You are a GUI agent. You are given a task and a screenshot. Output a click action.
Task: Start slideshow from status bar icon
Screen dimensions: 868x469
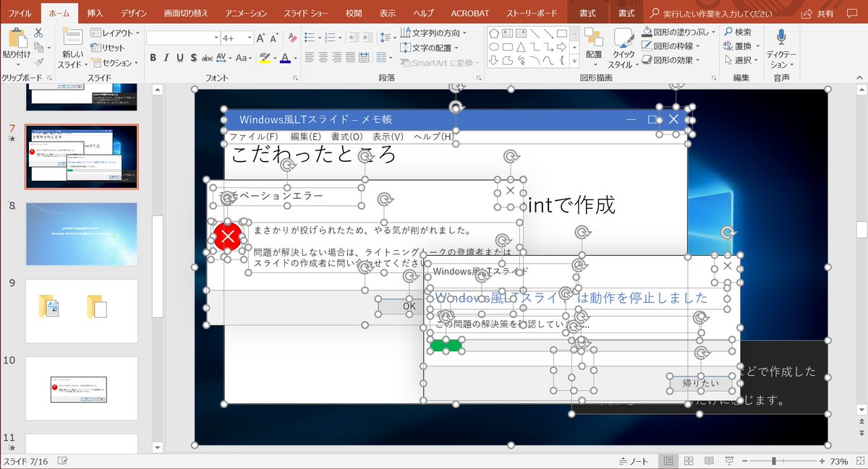(728, 461)
